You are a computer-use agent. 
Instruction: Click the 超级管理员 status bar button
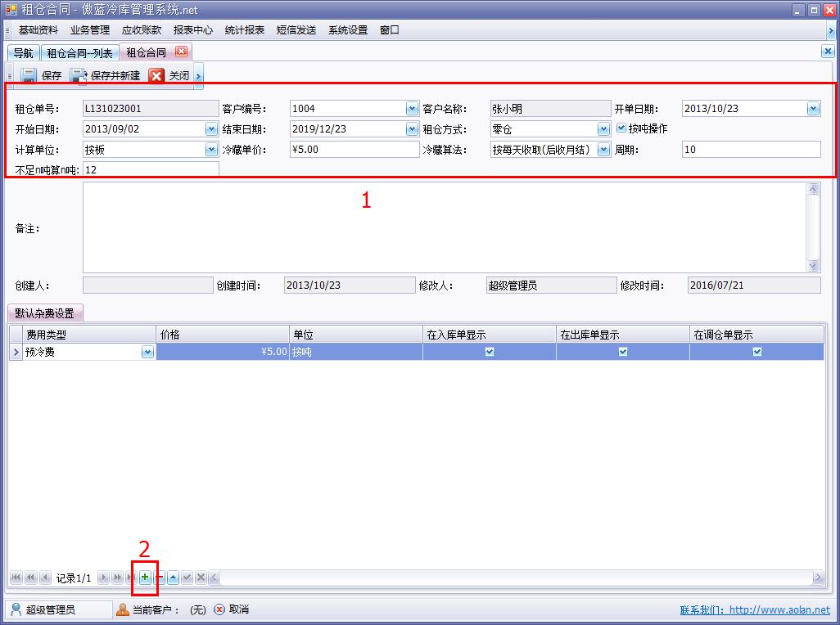(59, 609)
